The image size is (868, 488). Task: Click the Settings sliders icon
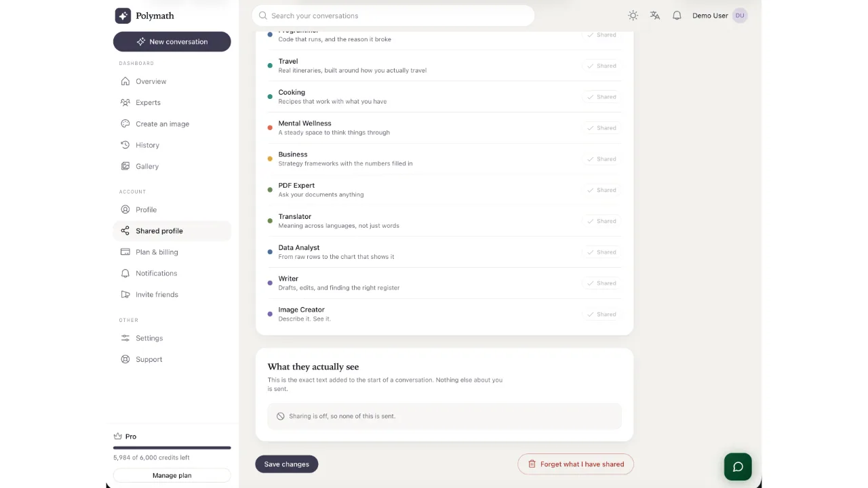coord(125,338)
